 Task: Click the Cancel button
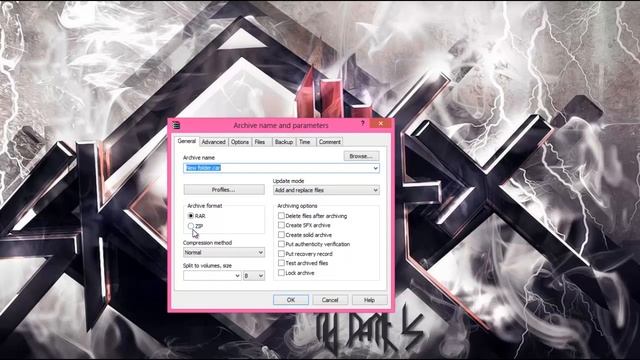(x=330, y=300)
